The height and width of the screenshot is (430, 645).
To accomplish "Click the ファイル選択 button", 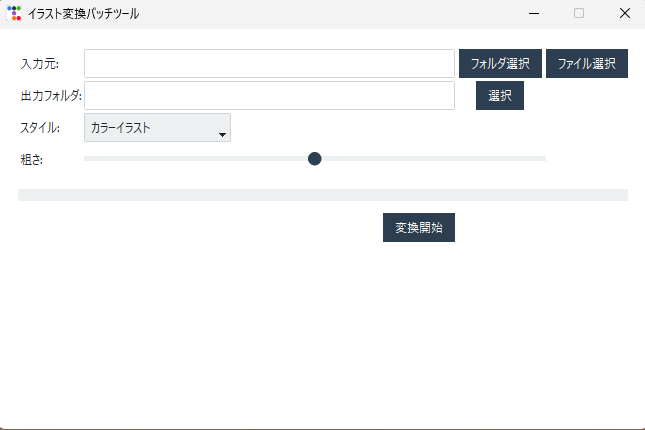I will click(587, 63).
